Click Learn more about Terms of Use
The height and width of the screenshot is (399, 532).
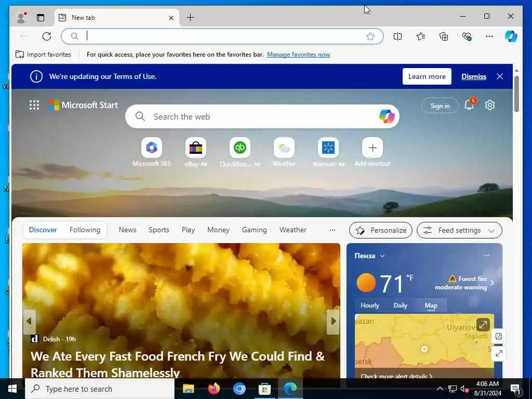pos(427,76)
